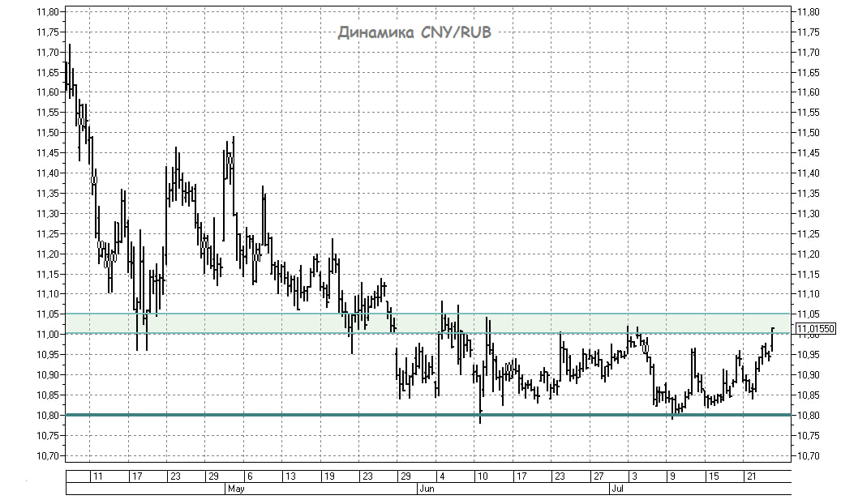This screenshot has height=504, width=841.
Task: Select the current price tag 11,01550
Action: coord(815,329)
